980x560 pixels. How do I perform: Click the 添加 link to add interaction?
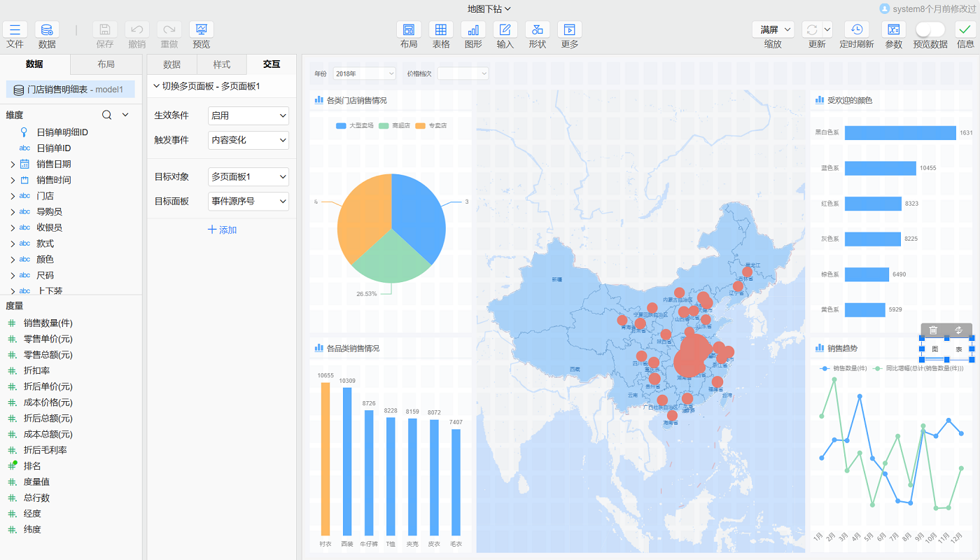(222, 230)
